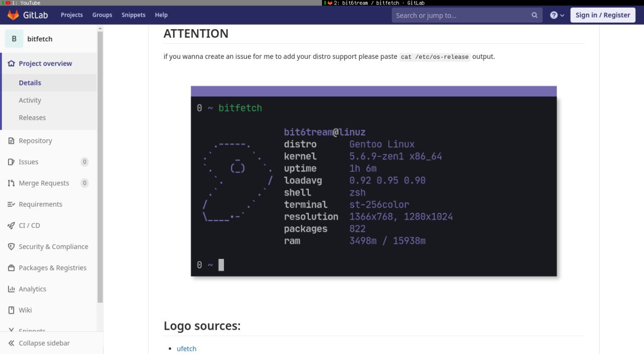Click the Merge Requests count badge 0

tap(85, 183)
